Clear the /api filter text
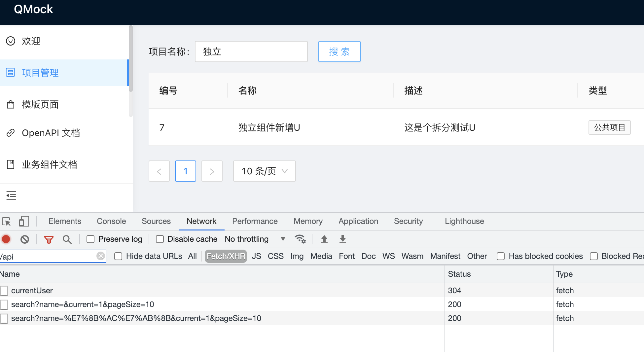 click(x=101, y=256)
